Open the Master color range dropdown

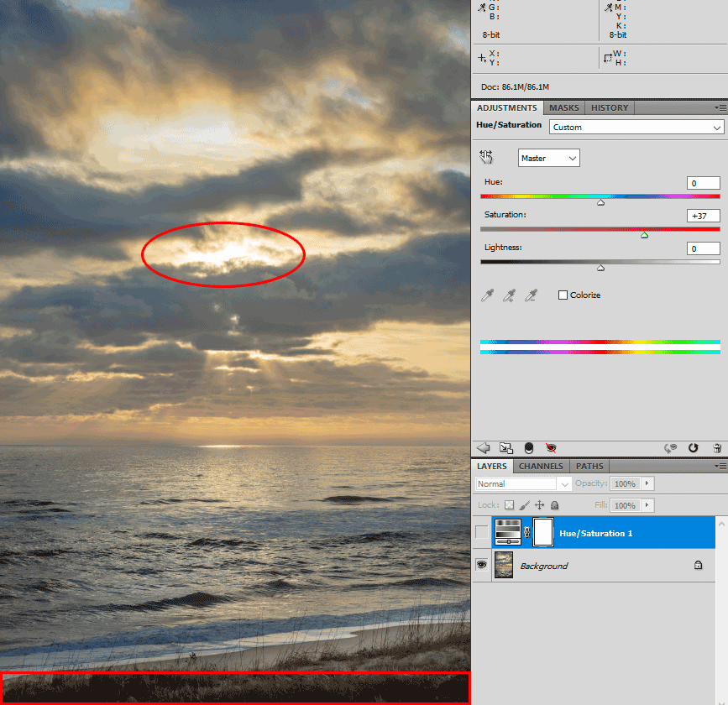(548, 158)
